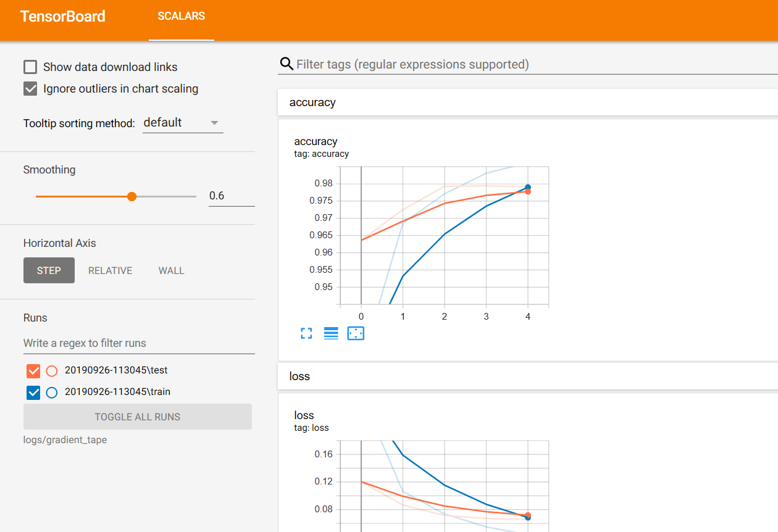
Task: Click the 'tag: accuracy' label
Action: pyautogui.click(x=321, y=154)
